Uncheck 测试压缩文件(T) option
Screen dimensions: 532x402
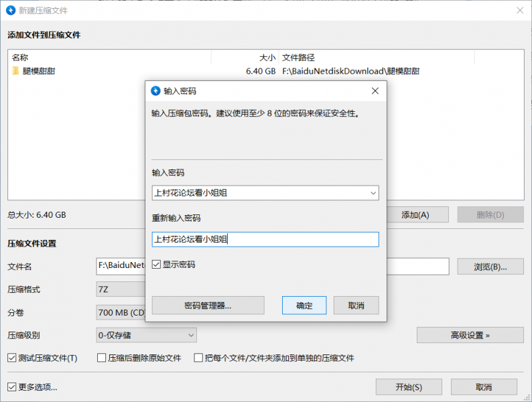point(12,358)
